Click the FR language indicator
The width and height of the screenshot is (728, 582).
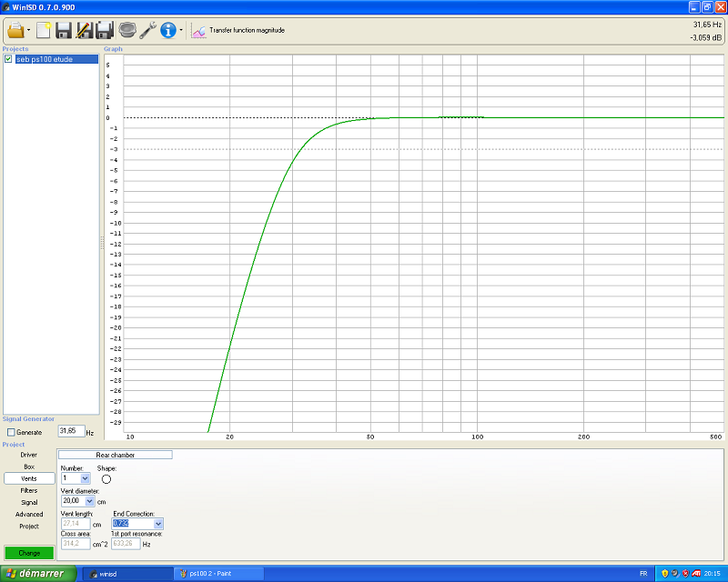coord(643,574)
